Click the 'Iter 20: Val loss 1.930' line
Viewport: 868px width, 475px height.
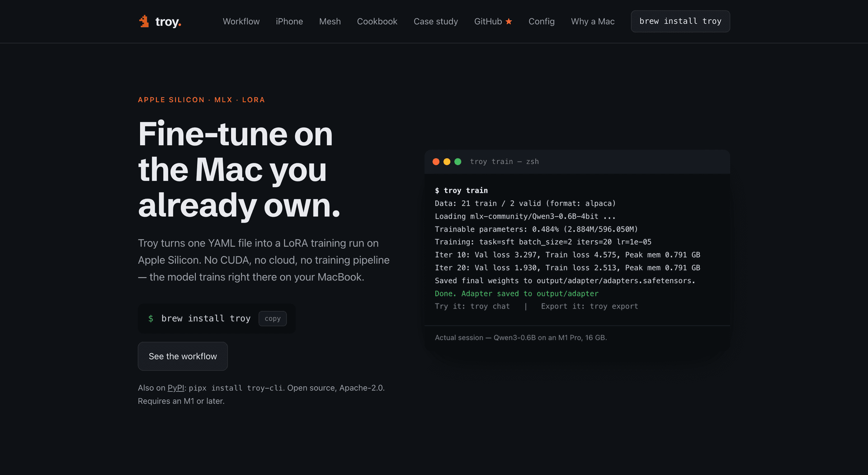[x=567, y=268]
